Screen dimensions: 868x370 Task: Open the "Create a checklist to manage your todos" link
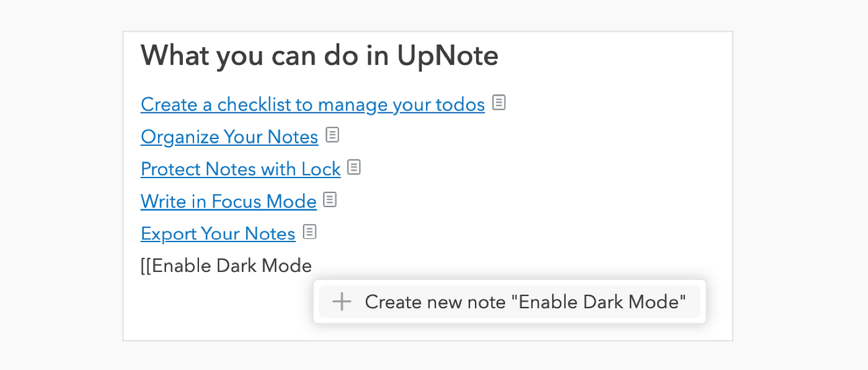coord(312,105)
